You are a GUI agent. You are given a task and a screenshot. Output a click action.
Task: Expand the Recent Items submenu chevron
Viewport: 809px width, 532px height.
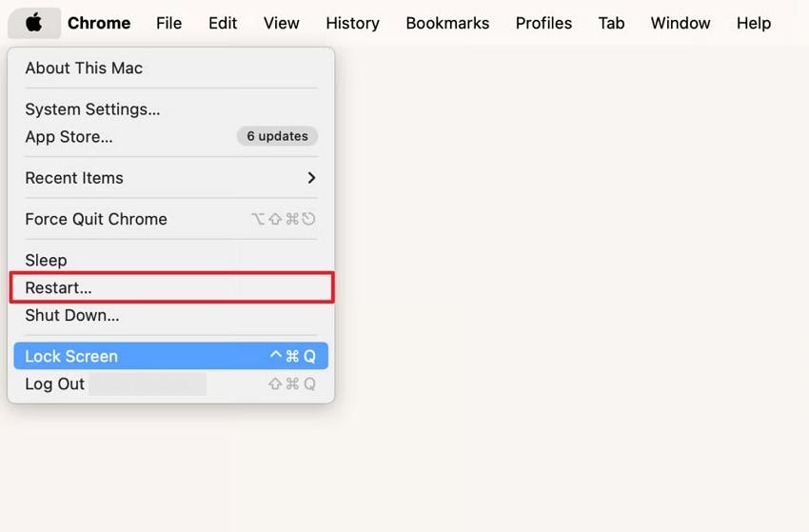pos(311,178)
